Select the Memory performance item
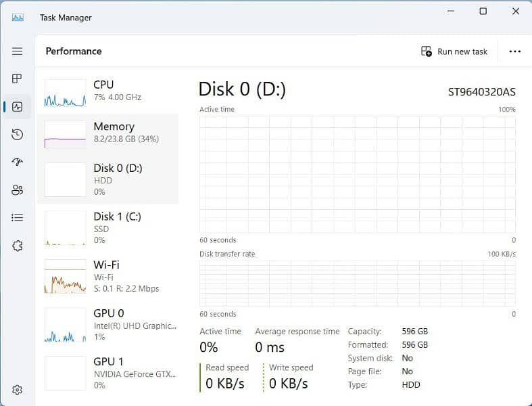The image size is (532, 406). point(108,133)
